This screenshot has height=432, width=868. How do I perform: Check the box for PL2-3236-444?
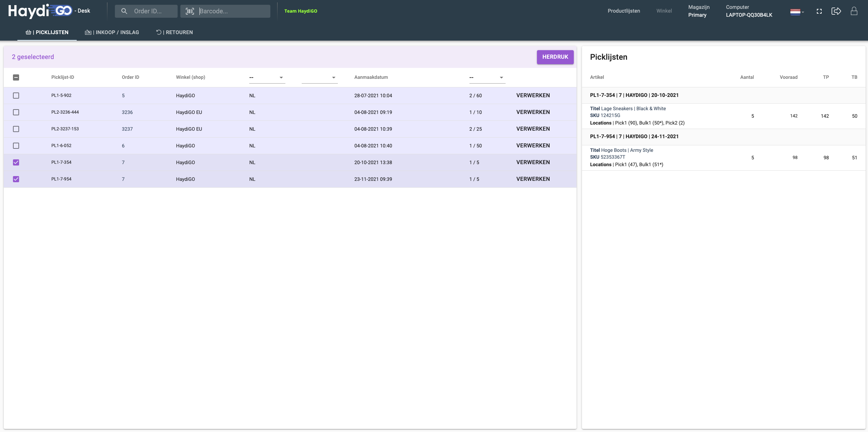coord(16,112)
